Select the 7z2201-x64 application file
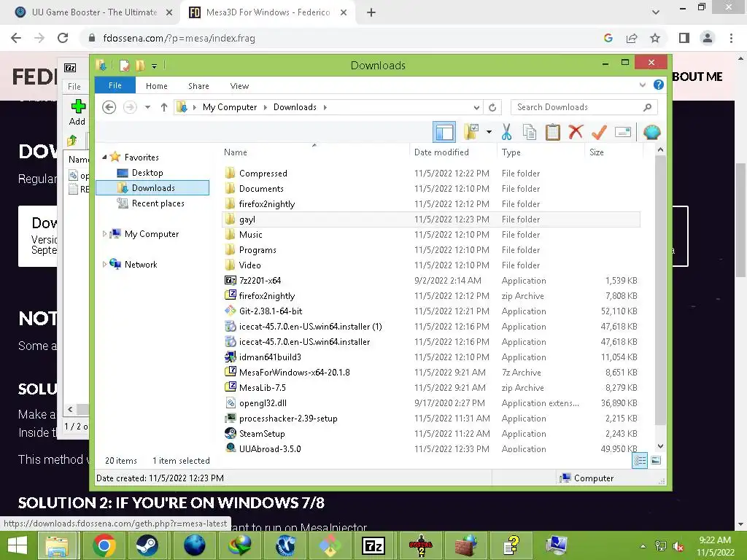Viewport: 747px width, 560px height. coord(260,281)
